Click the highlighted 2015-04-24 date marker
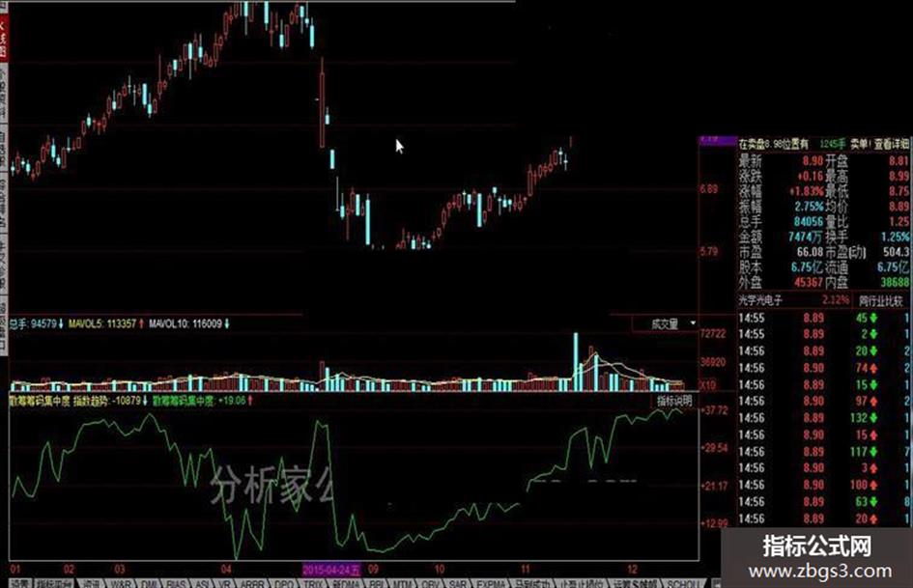Image resolution: width=913 pixels, height=588 pixels. [331, 569]
